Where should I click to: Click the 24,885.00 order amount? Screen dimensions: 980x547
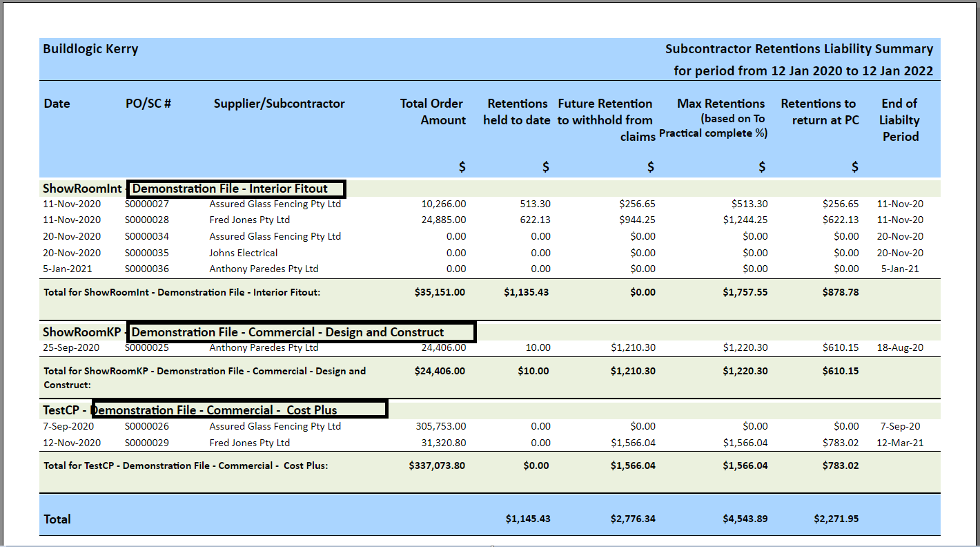click(444, 220)
